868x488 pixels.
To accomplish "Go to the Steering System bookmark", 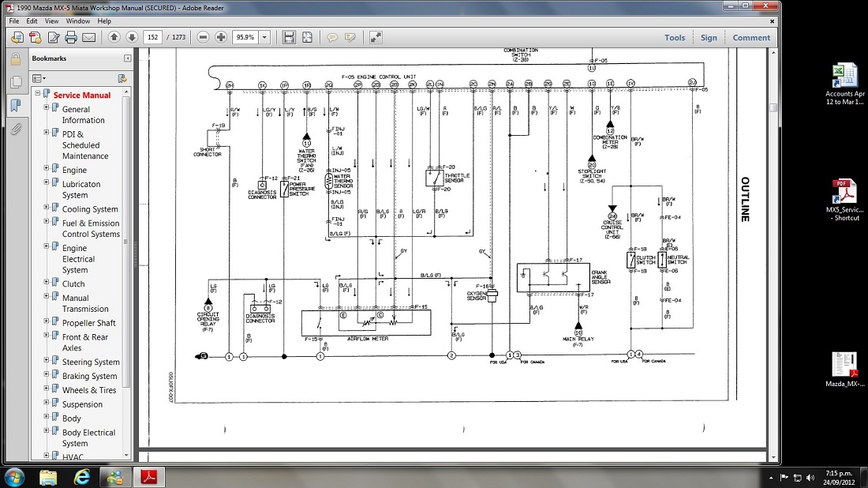I will pyautogui.click(x=91, y=362).
